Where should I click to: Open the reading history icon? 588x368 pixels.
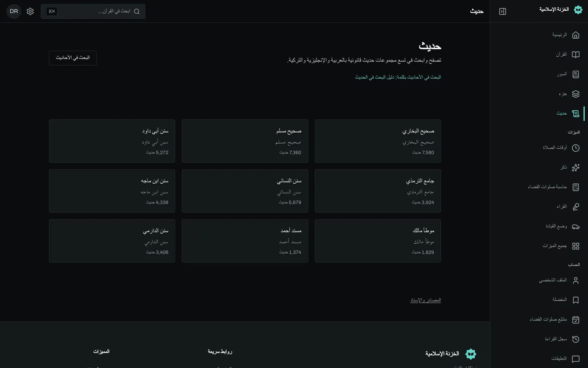(576, 339)
